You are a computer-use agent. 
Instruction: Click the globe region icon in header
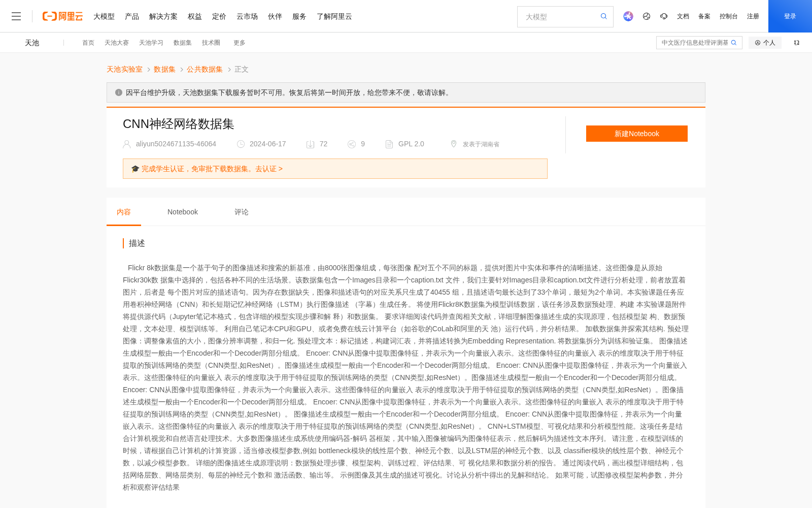click(x=647, y=16)
